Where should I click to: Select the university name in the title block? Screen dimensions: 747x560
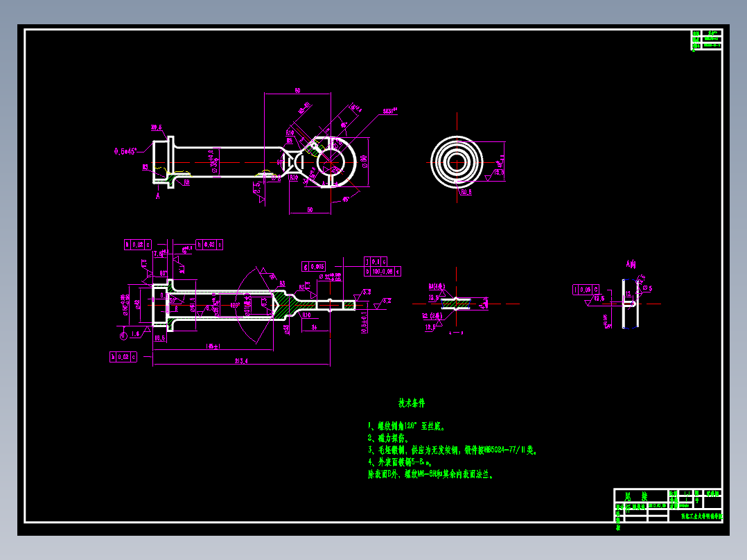[x=702, y=516]
